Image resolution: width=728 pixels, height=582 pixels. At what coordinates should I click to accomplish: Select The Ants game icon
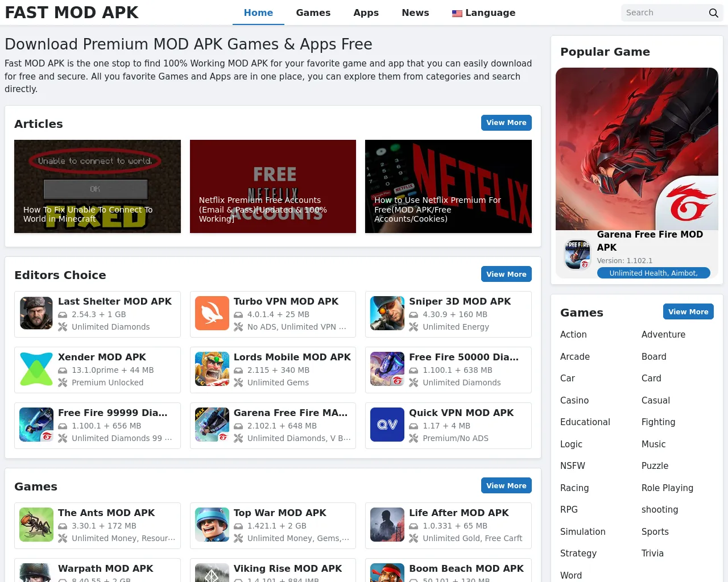(36, 525)
